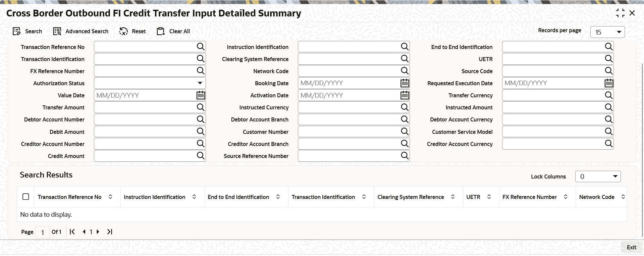This screenshot has height=256, width=644.
Task: Open the Records per page dropdown
Action: click(x=607, y=32)
